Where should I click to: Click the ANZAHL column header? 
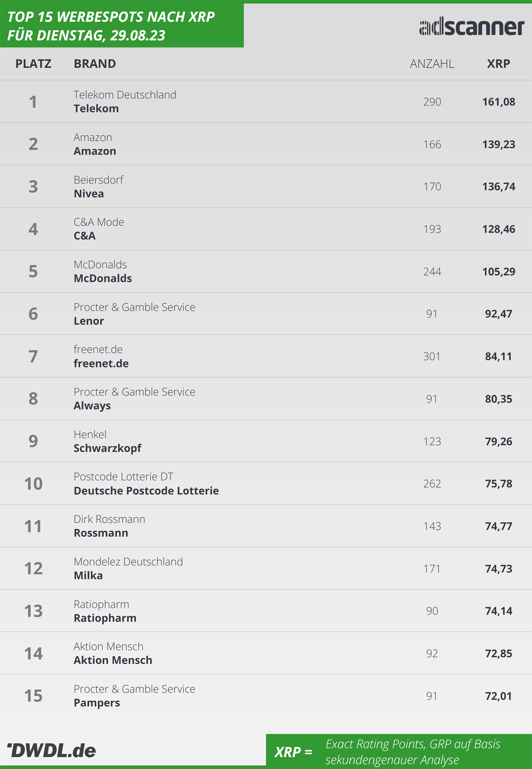(x=432, y=64)
